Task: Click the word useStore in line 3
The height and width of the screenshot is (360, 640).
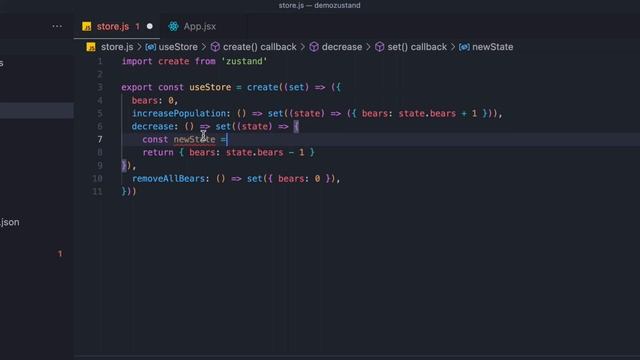Action: pyautogui.click(x=210, y=87)
